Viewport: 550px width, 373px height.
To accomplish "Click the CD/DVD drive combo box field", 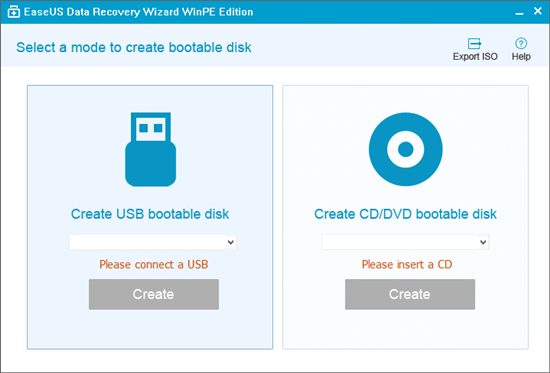I will coord(405,242).
